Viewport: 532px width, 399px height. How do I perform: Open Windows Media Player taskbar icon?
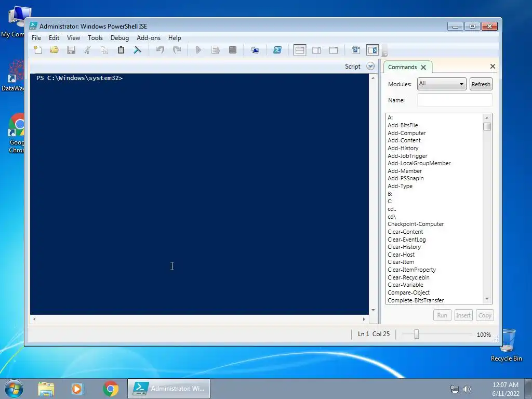[78, 389]
